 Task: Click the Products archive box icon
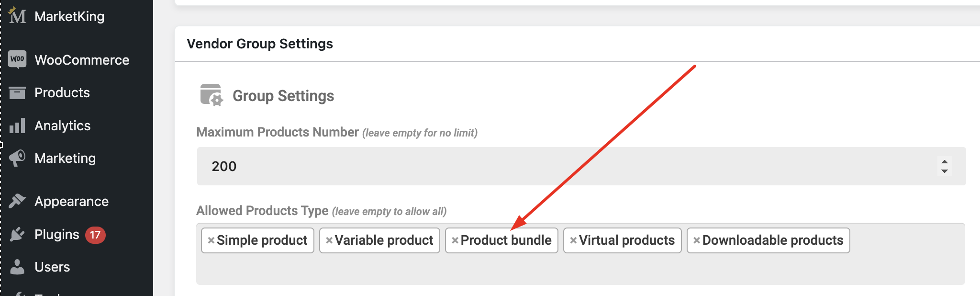(x=17, y=92)
